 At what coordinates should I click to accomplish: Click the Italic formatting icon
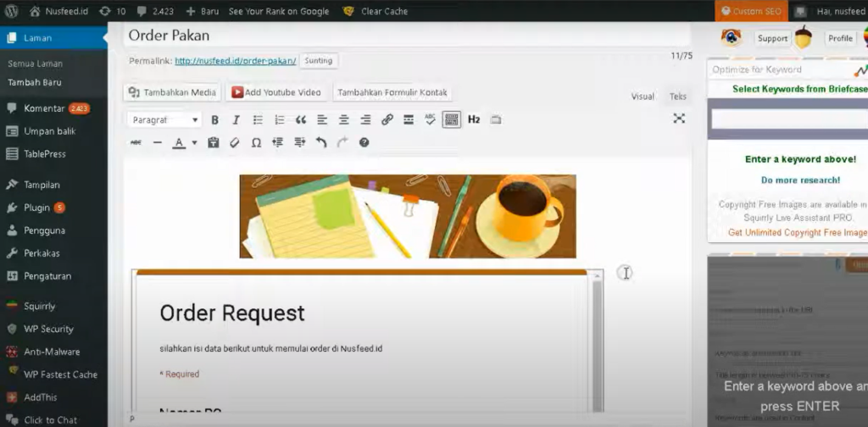coord(236,120)
